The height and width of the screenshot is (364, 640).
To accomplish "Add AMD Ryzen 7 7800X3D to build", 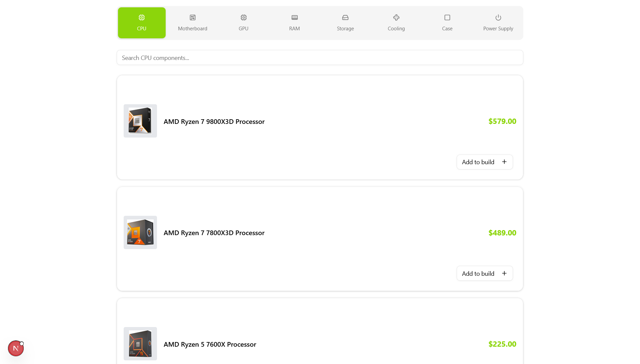I will [x=485, y=273].
